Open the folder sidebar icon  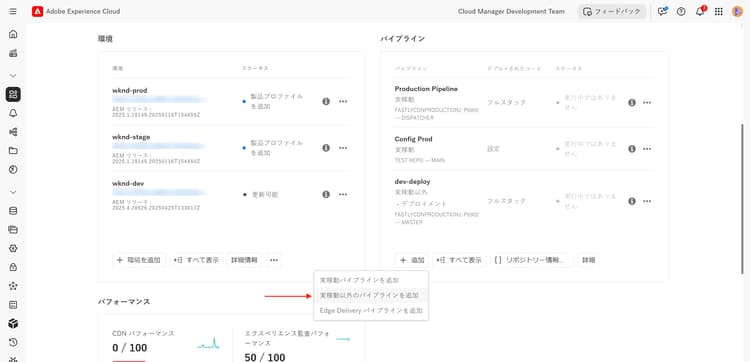click(13, 151)
